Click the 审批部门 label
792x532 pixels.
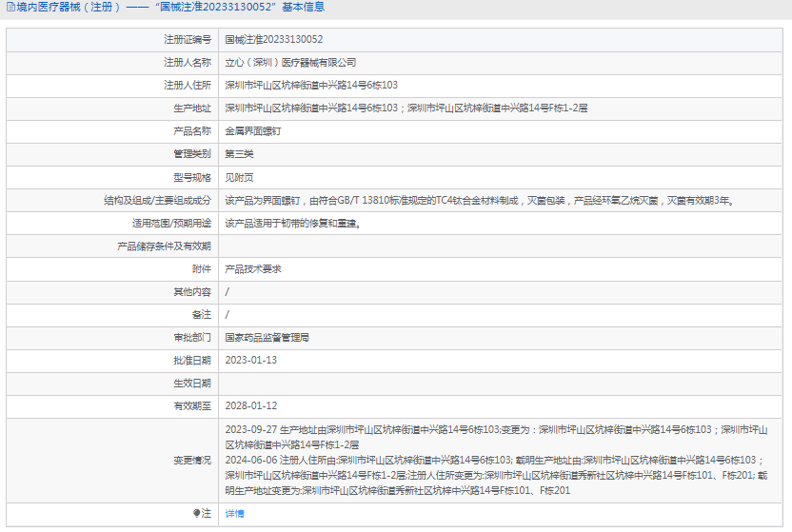pyautogui.click(x=192, y=338)
